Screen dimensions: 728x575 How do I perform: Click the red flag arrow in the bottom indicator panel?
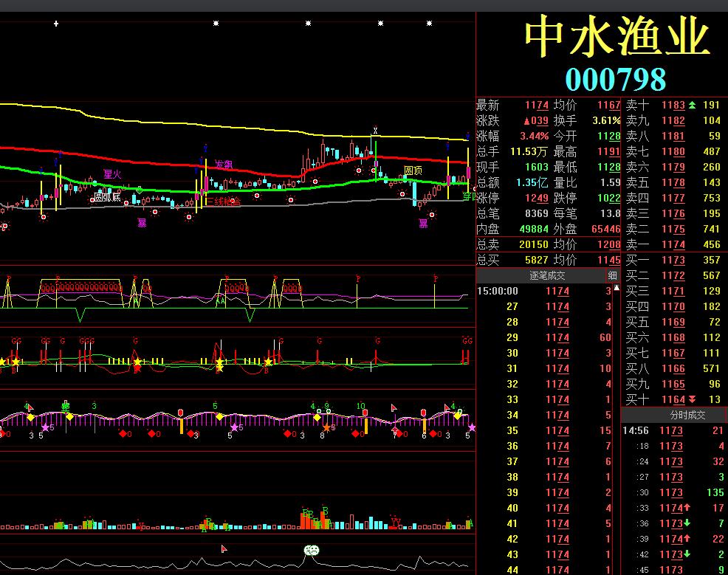pyautogui.click(x=224, y=549)
